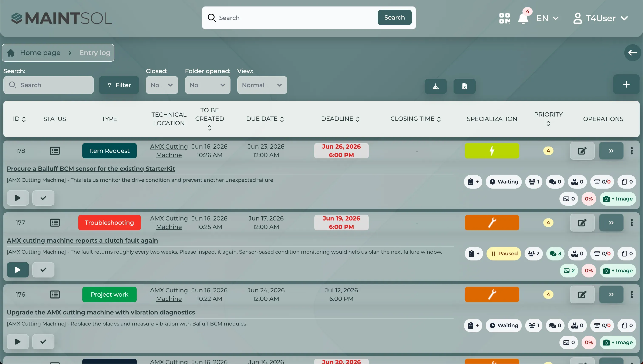Click status list icon of entry 178
This screenshot has height=364, width=643.
click(x=55, y=151)
